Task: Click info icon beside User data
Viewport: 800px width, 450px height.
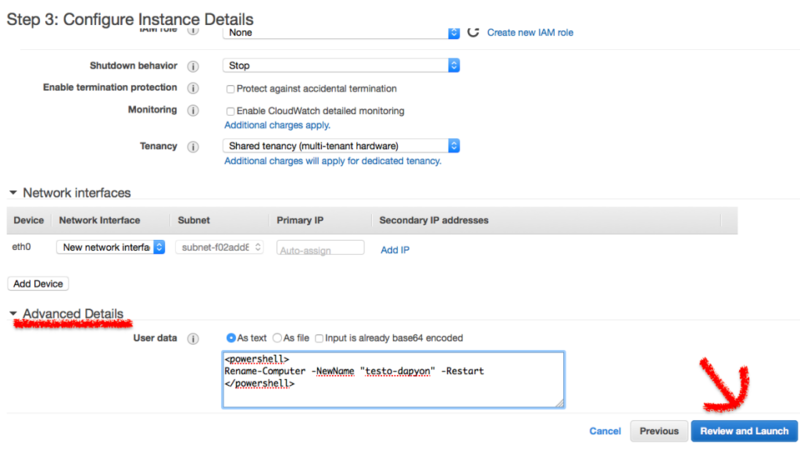Action: 192,338
